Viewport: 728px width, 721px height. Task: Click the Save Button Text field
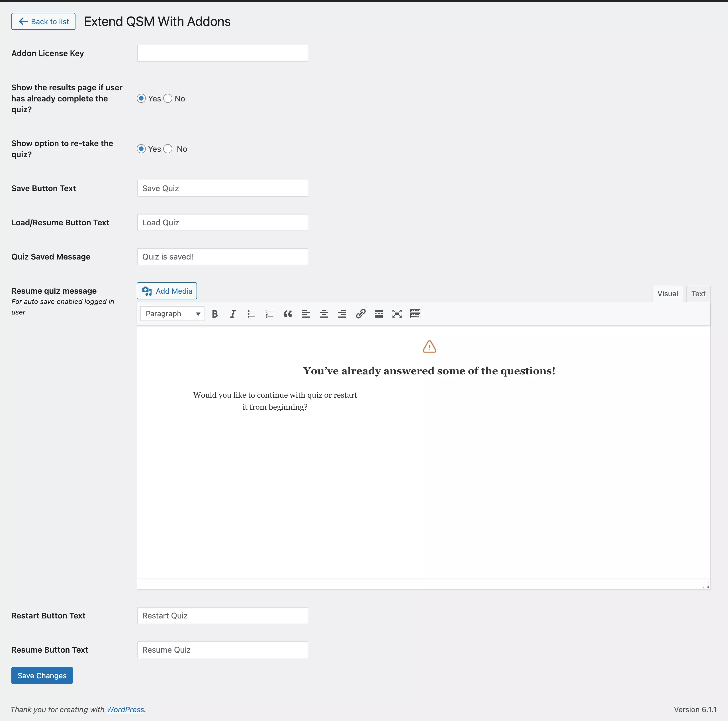(223, 189)
